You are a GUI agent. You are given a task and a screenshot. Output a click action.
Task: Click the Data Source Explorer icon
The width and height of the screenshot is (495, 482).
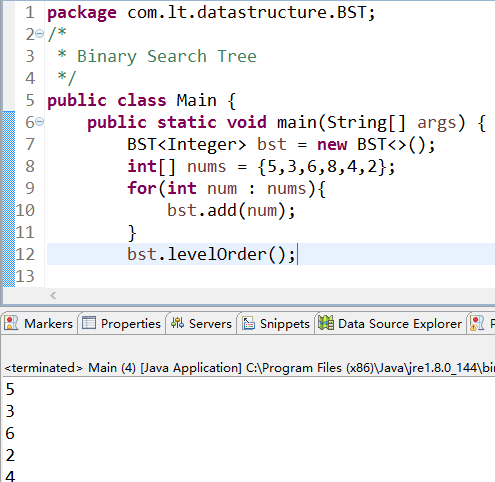coord(326,323)
